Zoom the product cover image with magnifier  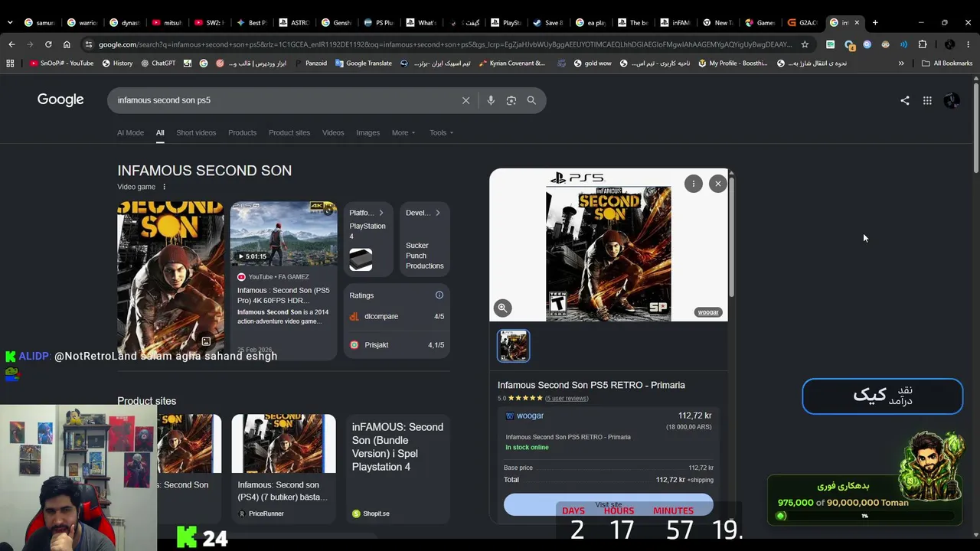tap(502, 308)
